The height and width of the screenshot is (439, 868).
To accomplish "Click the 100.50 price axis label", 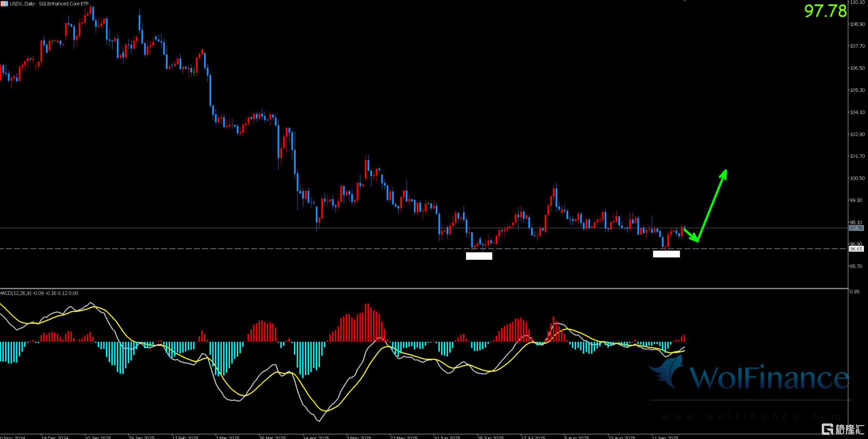I will click(x=857, y=178).
